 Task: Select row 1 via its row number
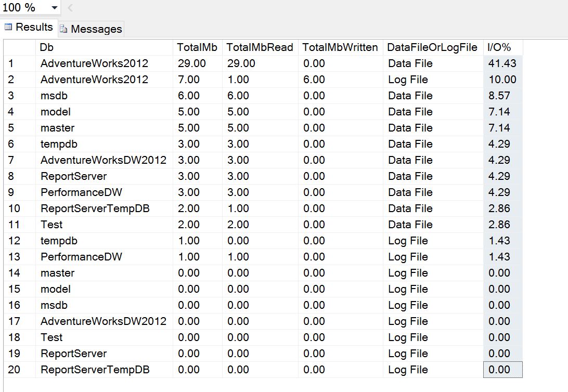coord(20,63)
